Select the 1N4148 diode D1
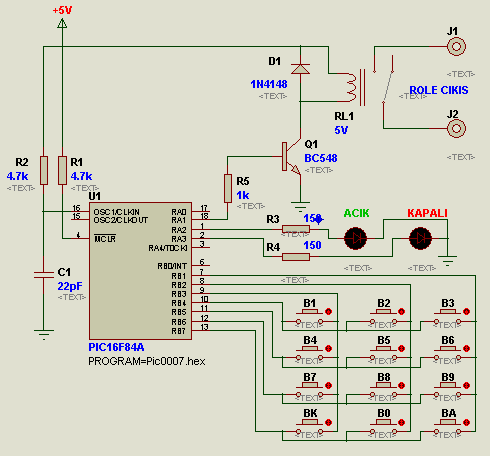The height and width of the screenshot is (456, 490). pyautogui.click(x=300, y=69)
